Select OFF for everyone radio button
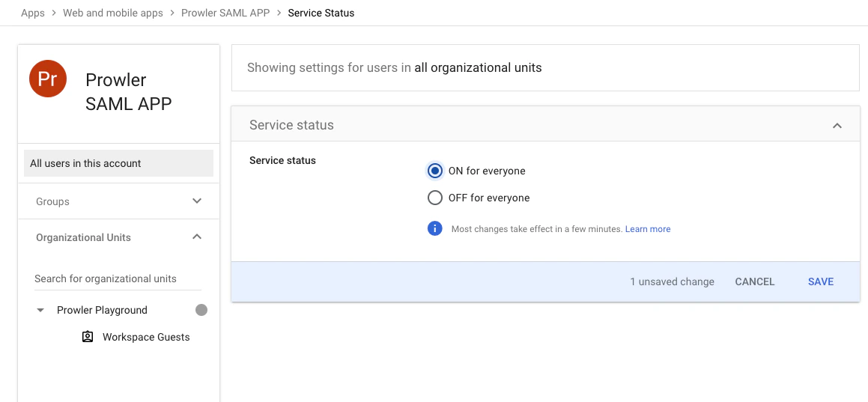 click(435, 198)
